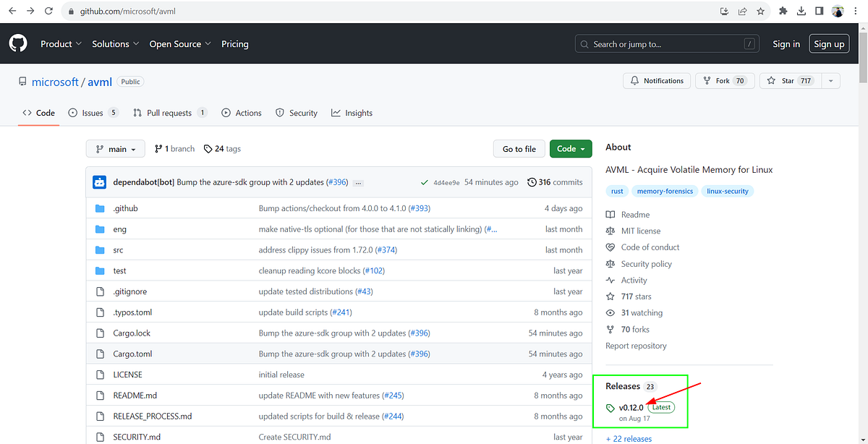Click the GitHub logo icon
Image resolution: width=868 pixels, height=444 pixels.
(x=17, y=43)
